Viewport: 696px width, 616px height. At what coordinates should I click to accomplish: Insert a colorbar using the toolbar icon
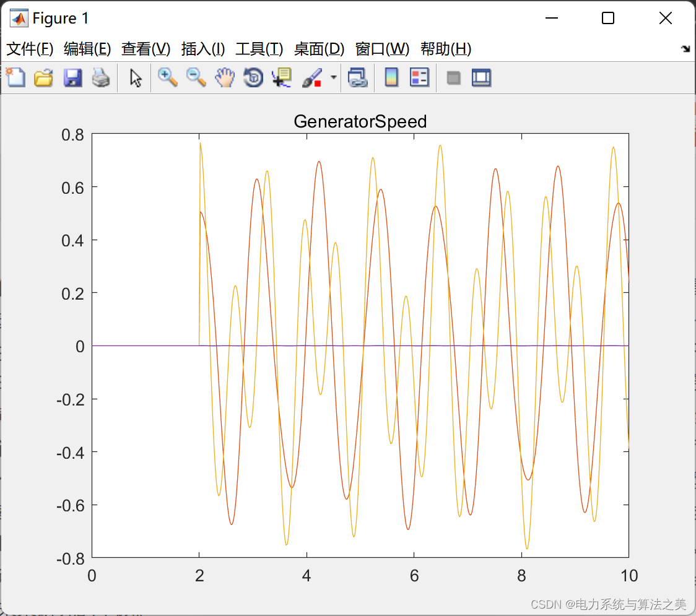[391, 77]
